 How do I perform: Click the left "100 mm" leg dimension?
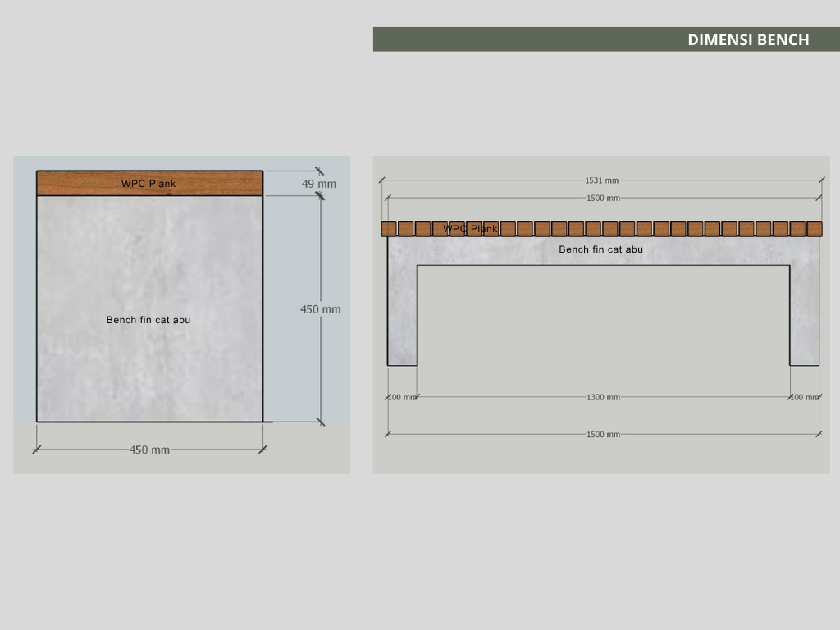pos(402,397)
